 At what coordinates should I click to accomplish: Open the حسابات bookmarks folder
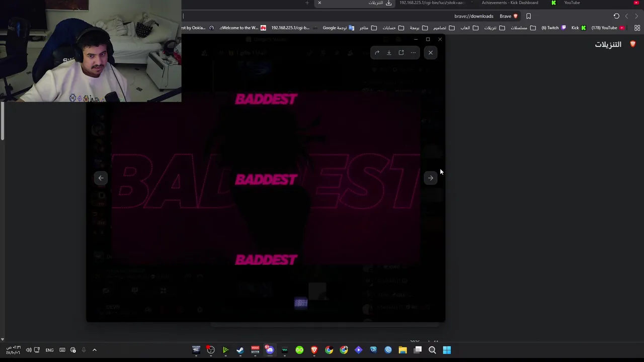click(x=393, y=28)
